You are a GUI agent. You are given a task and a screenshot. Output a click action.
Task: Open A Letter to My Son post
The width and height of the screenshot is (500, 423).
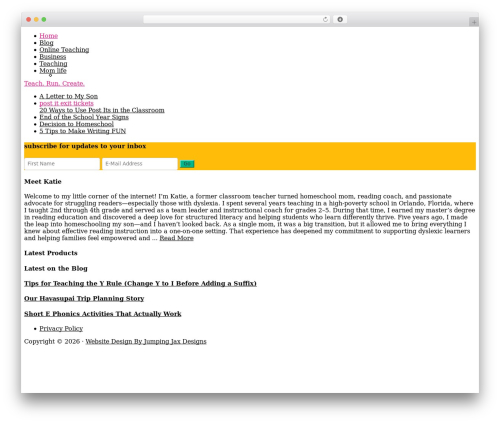click(x=69, y=96)
